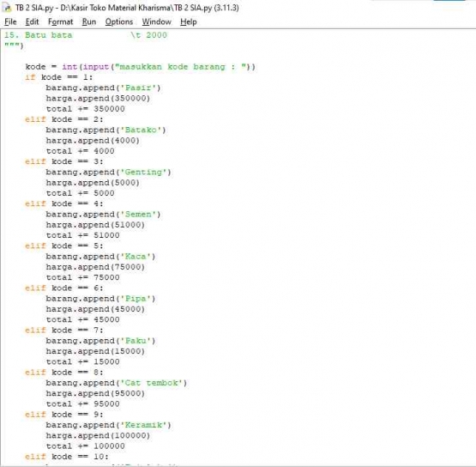Image resolution: width=476 pixels, height=467 pixels.
Task: Click on harga.append(100000) line
Action: (98, 436)
